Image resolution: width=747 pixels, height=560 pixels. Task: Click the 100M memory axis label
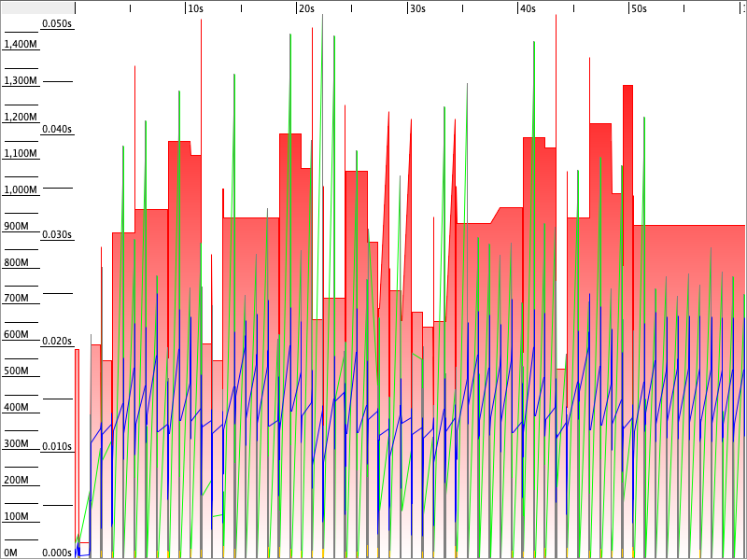coord(16,516)
